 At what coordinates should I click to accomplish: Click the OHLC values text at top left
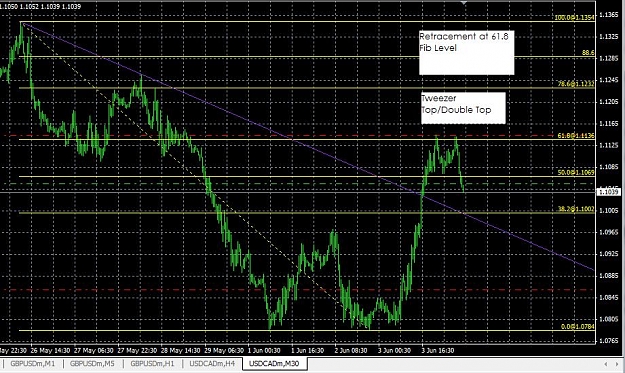pyautogui.click(x=41, y=6)
